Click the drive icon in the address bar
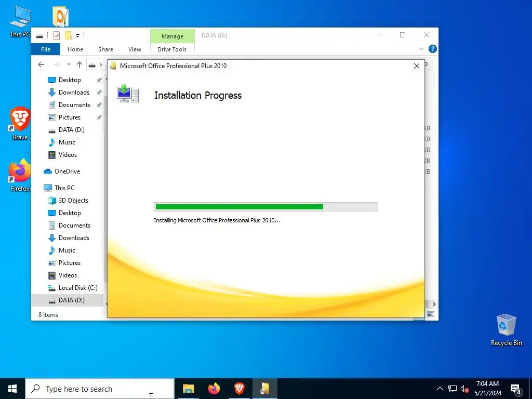This screenshot has height=399, width=532. (92, 65)
